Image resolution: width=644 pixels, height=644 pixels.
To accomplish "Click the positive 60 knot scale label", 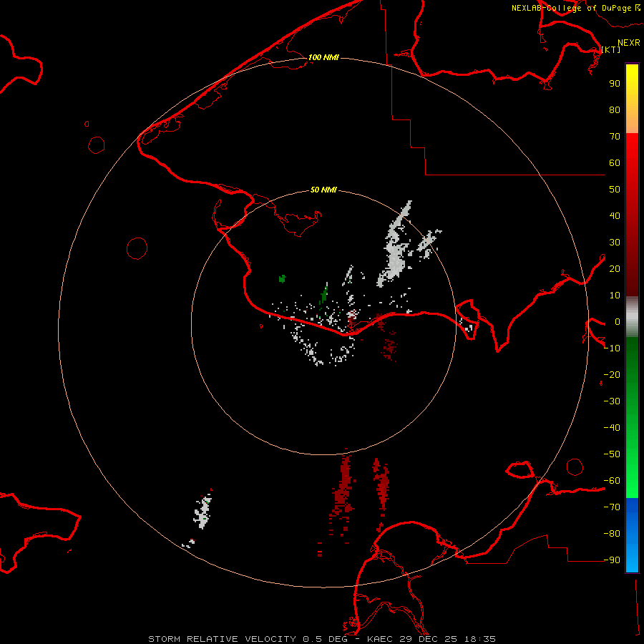I will tap(615, 162).
